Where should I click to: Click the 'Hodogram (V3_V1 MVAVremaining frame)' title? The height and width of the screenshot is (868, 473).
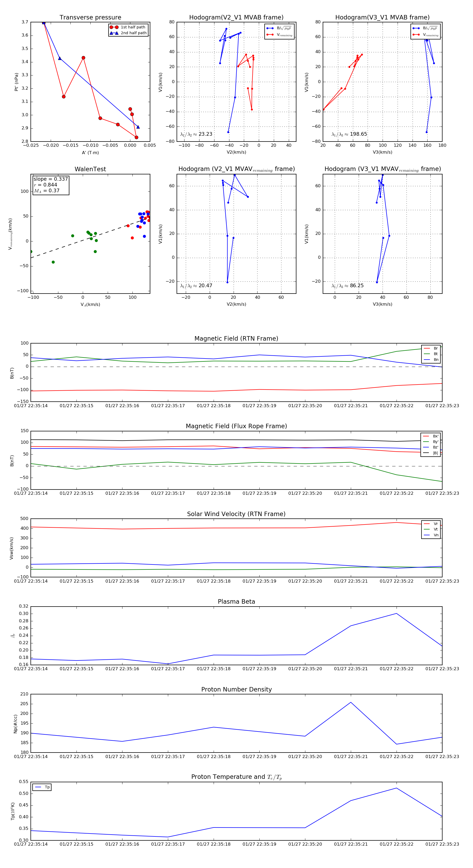382,169
